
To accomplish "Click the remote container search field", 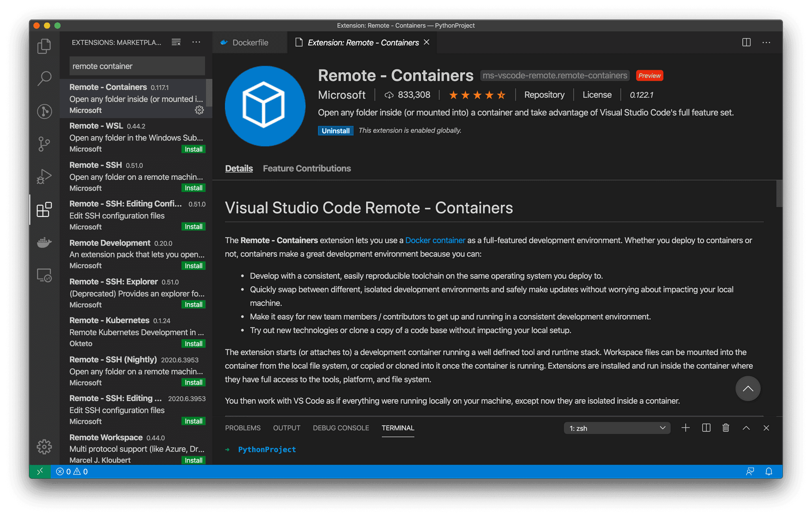I will [x=136, y=66].
